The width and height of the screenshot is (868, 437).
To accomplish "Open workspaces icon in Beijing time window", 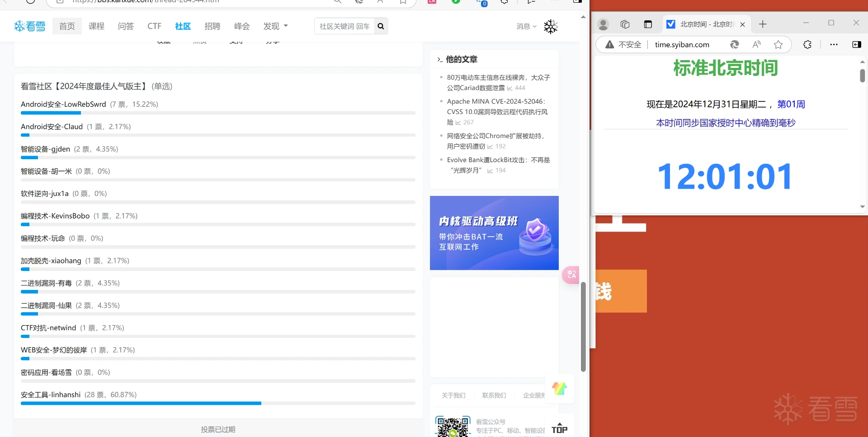I will pyautogui.click(x=625, y=24).
